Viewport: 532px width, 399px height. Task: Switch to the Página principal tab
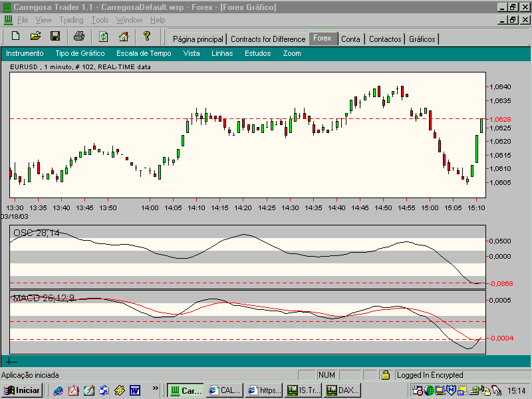tap(198, 39)
